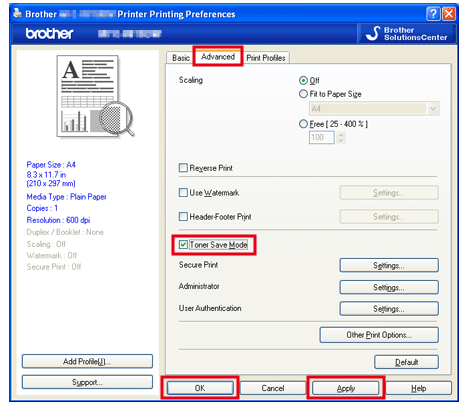Open Other Print Options dialog
The image size is (464, 408).
tap(379, 335)
